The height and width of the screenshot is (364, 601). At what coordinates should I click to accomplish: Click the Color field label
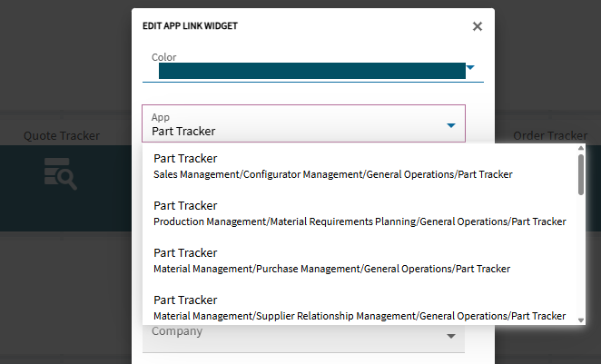164,57
